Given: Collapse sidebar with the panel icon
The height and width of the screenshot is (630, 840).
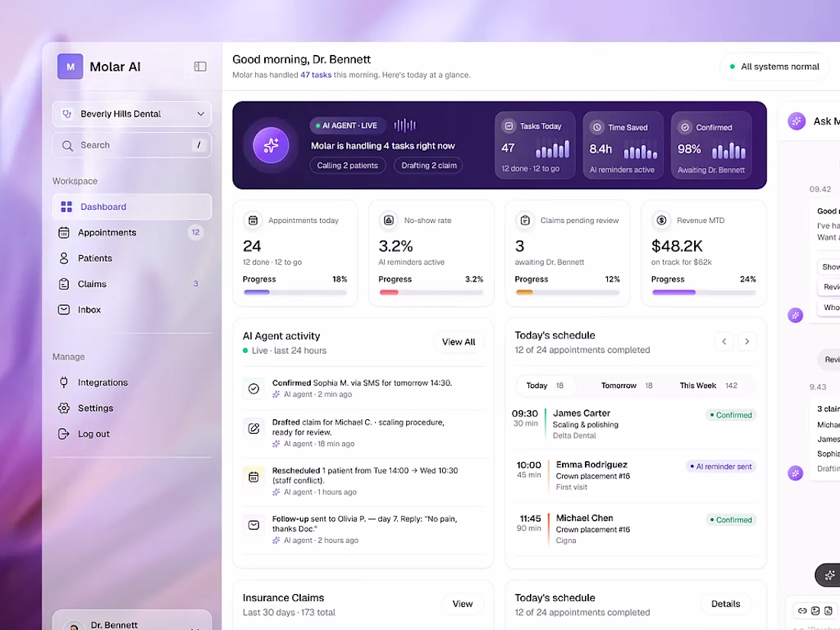Looking at the screenshot, I should 200,66.
